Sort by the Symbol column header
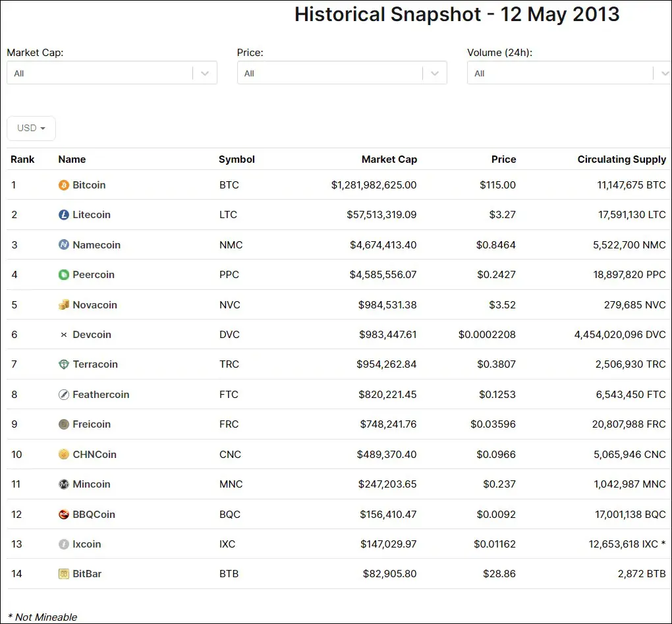 pos(237,159)
